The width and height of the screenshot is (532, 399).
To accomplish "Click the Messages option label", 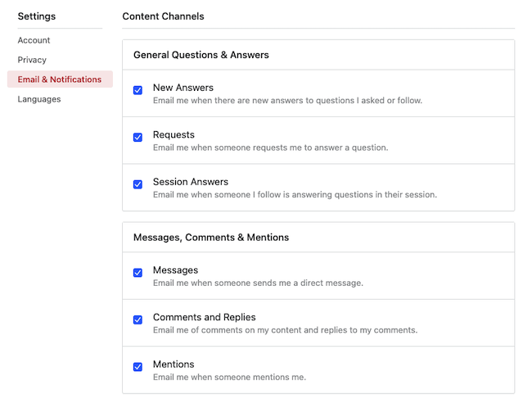I will point(175,270).
